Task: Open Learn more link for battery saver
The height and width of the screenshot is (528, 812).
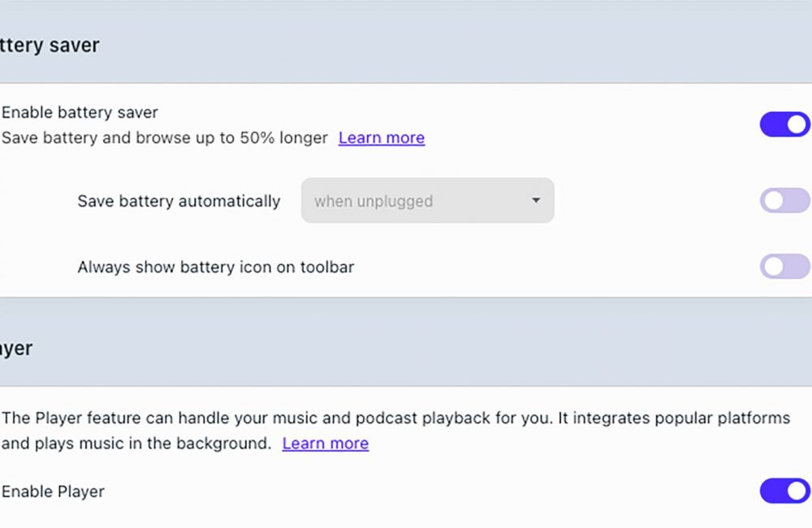Action: pyautogui.click(x=381, y=138)
